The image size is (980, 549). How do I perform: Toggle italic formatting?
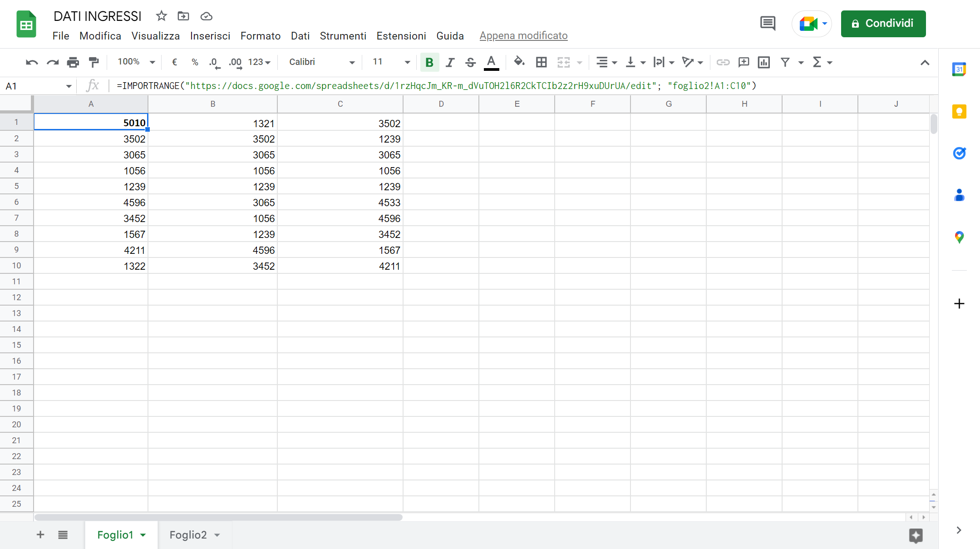(450, 62)
